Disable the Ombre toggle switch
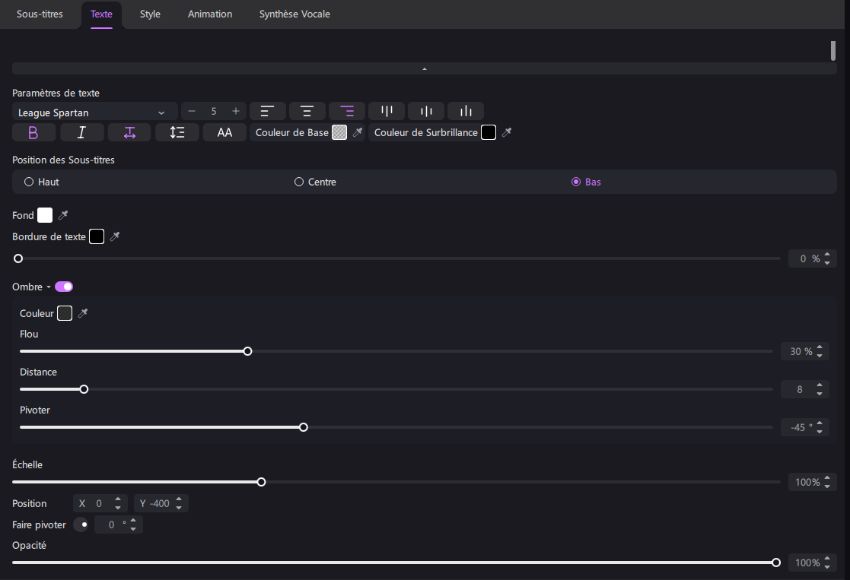 64,287
